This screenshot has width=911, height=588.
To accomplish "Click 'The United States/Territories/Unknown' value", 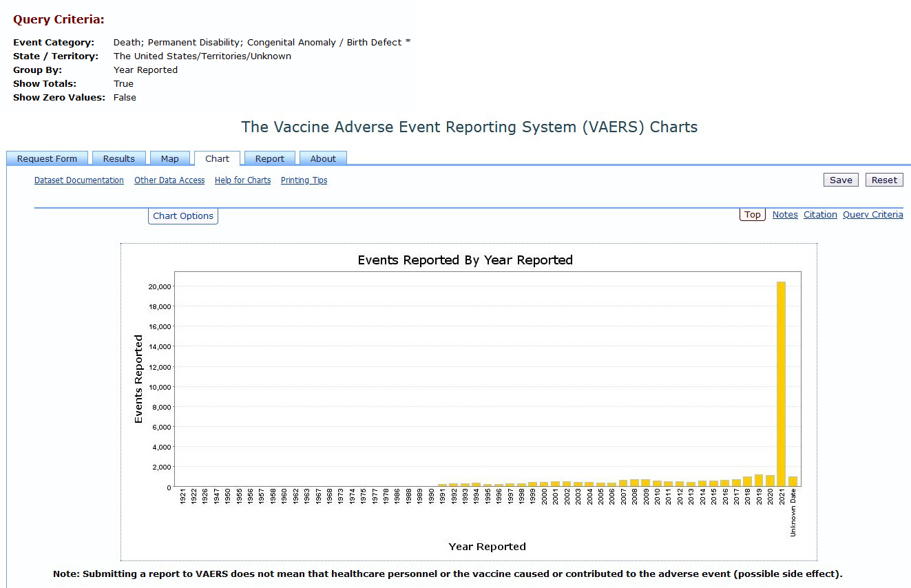I will pyautogui.click(x=202, y=56).
